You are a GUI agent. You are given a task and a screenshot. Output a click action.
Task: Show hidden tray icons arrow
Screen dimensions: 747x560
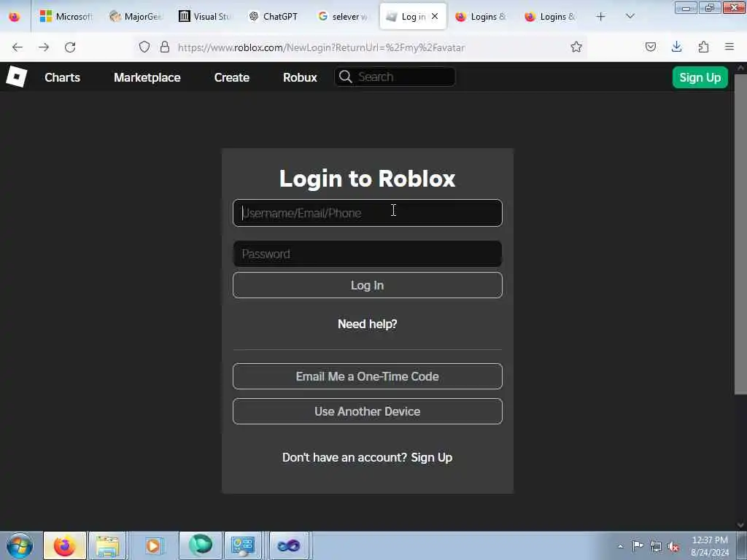click(620, 546)
